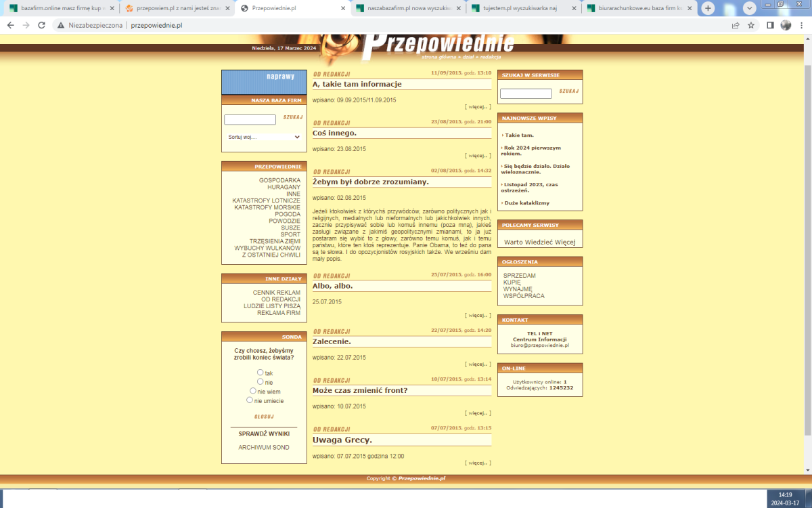
Task: Open the user profile avatar icon
Action: pyautogui.click(x=786, y=25)
